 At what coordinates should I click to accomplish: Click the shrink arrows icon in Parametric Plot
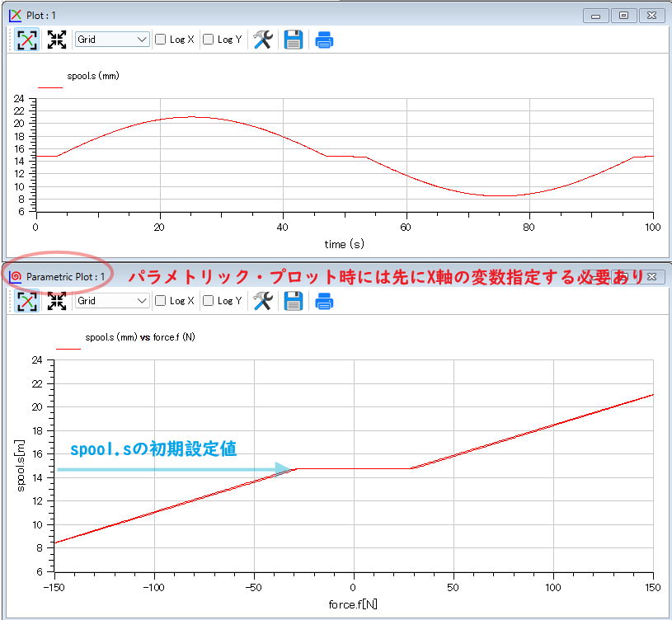point(57,301)
